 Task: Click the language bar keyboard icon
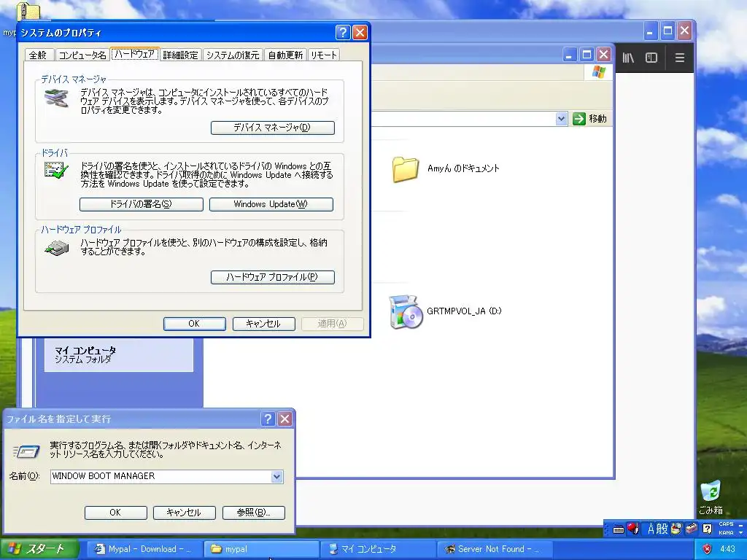click(619, 529)
